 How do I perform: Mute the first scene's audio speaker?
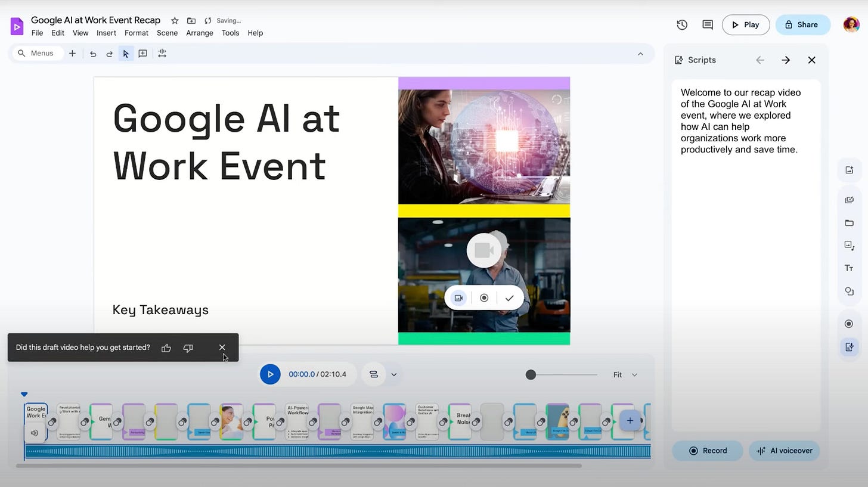tap(35, 433)
